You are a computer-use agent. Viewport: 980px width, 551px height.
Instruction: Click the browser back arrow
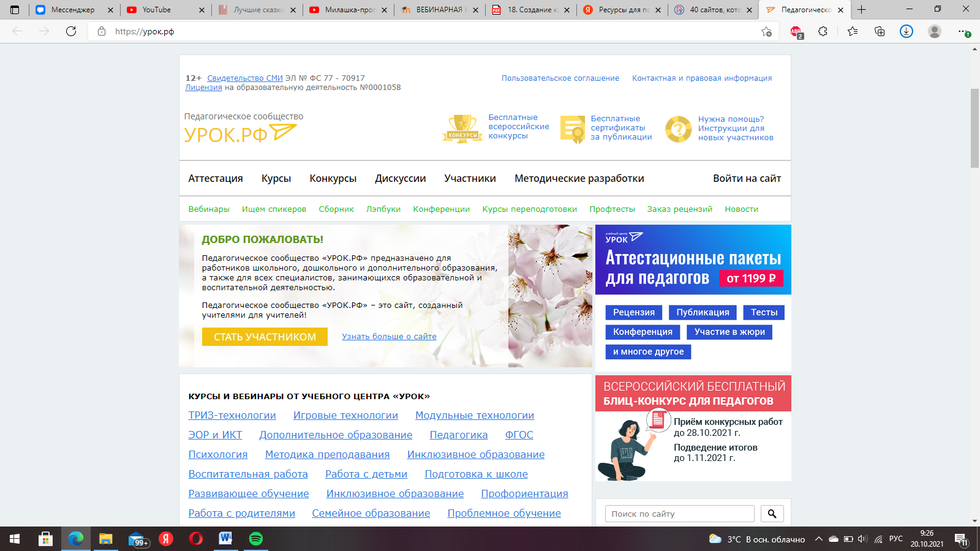[x=17, y=31]
